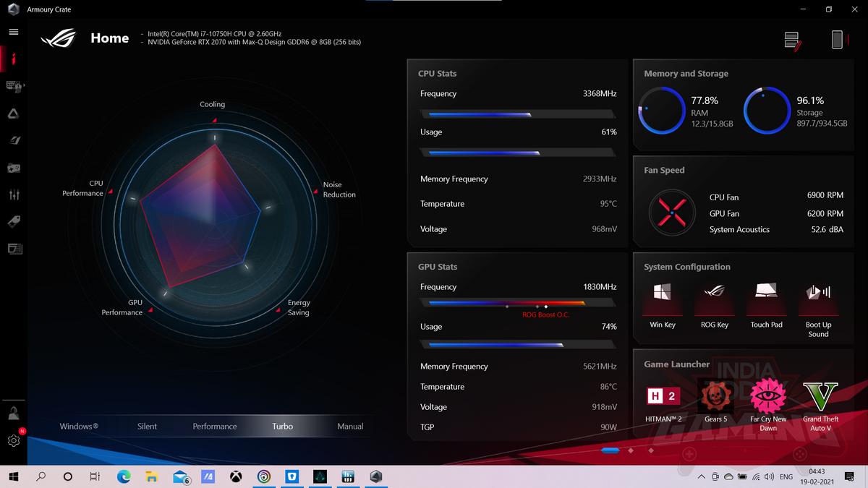
Task: Click the GPU Performance radar label
Action: [x=122, y=307]
